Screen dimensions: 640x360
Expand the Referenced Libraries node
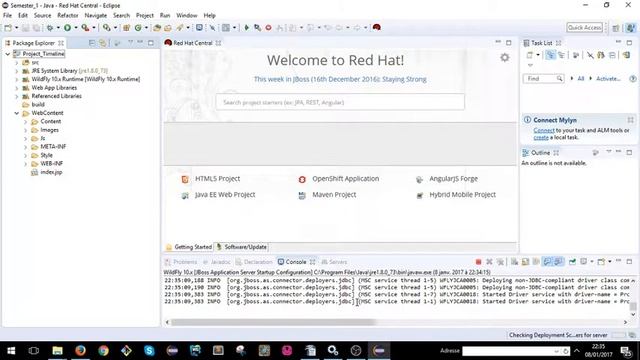click(x=17, y=96)
